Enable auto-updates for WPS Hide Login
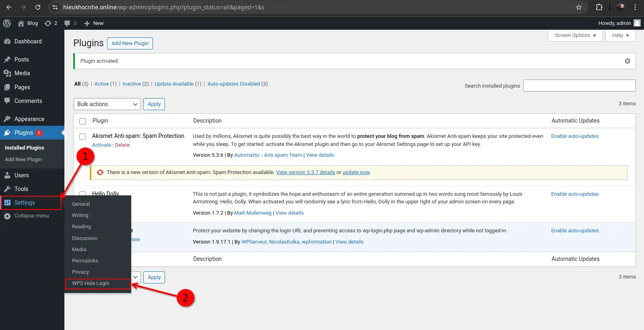Screen dimensions: 644x330 [575, 231]
